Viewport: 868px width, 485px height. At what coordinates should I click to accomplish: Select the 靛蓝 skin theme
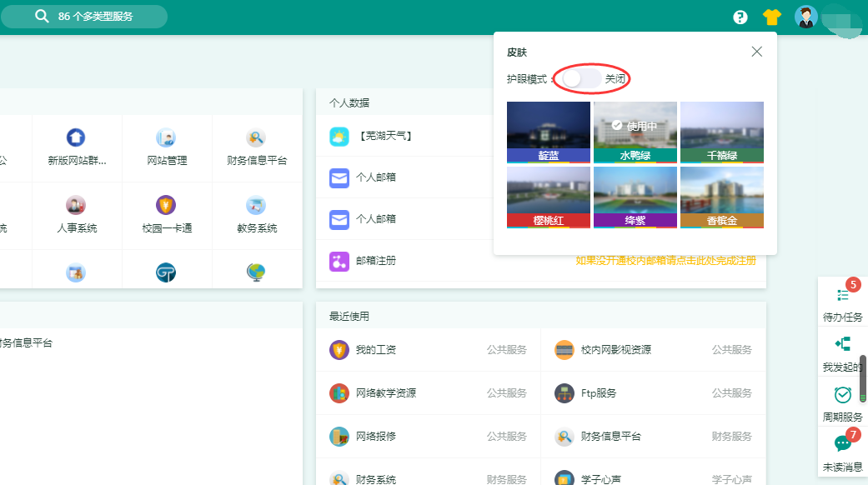[x=548, y=132]
